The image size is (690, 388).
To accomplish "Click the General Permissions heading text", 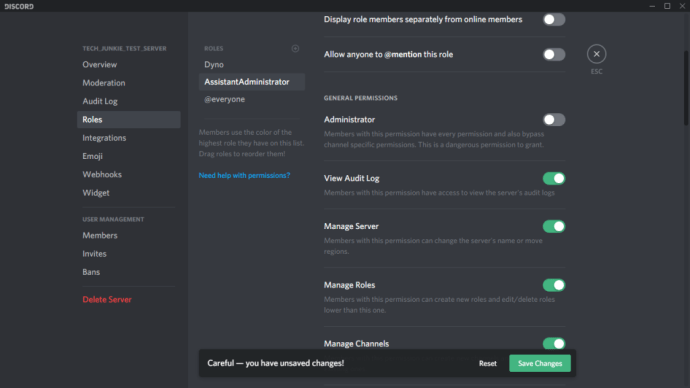I will 360,98.
